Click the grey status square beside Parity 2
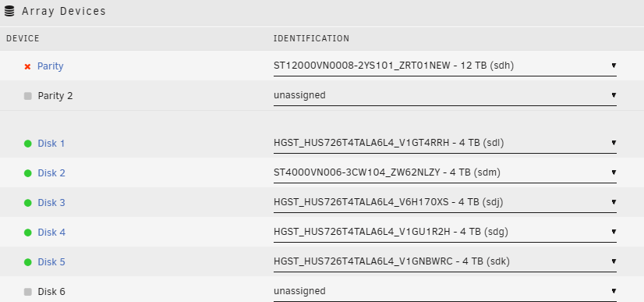The width and height of the screenshot is (644, 302). [x=27, y=96]
